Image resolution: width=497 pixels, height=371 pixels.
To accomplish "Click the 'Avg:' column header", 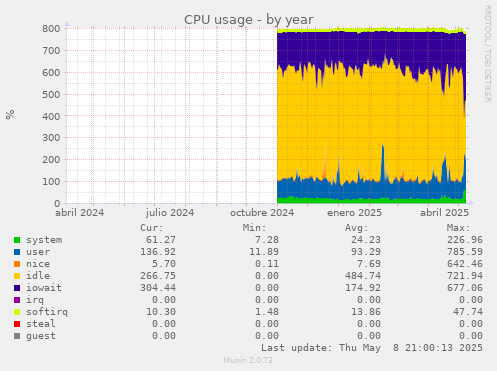I will 356,228.
